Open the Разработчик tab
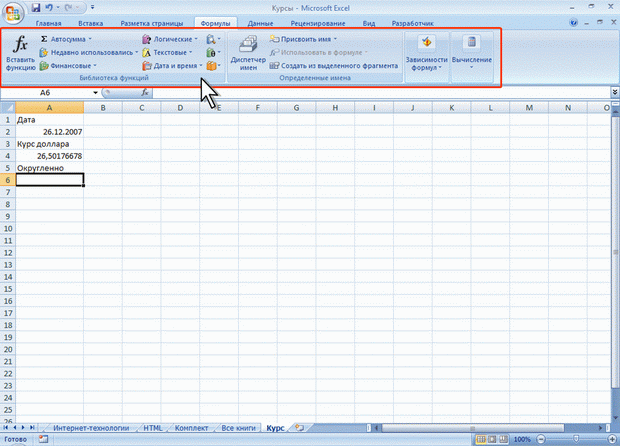 click(412, 23)
